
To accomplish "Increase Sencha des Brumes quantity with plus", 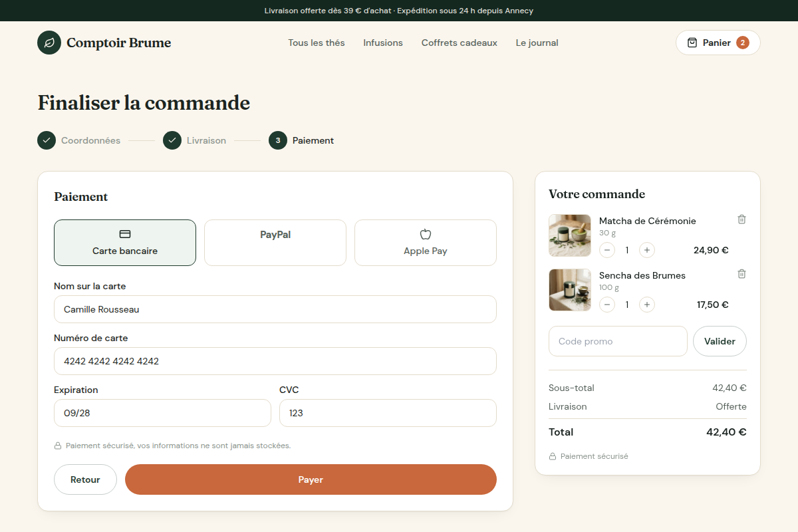I will coord(647,305).
